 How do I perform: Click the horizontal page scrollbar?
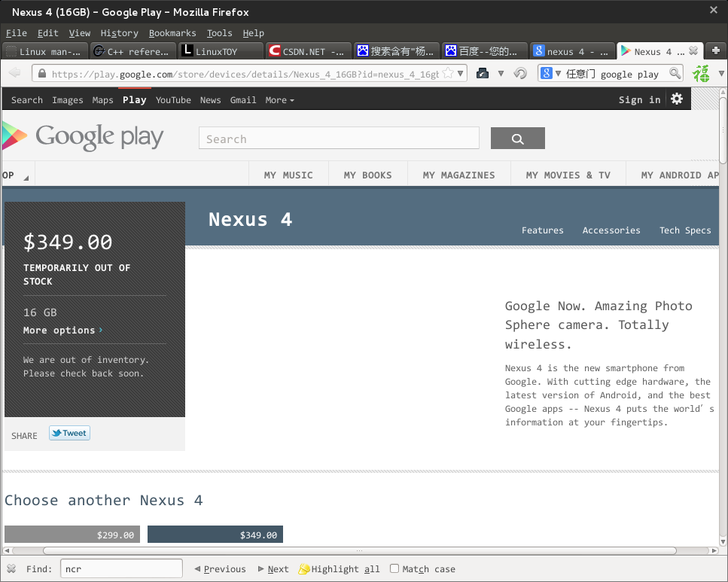click(359, 550)
